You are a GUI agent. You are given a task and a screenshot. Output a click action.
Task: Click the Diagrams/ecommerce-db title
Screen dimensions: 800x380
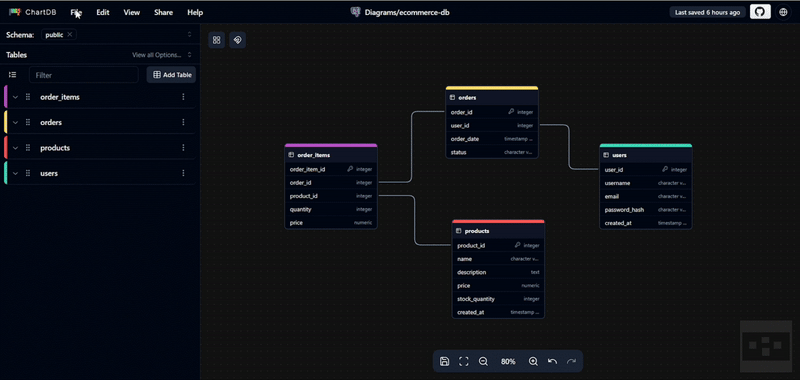coord(407,12)
